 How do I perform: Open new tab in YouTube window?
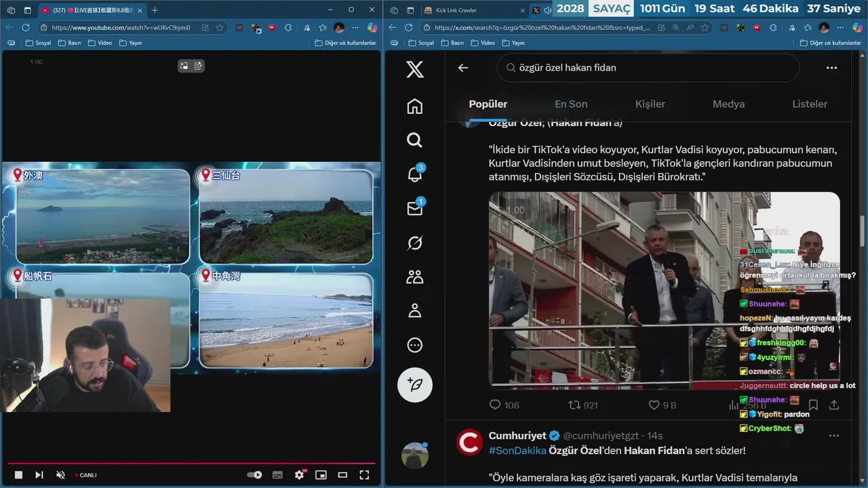[155, 10]
